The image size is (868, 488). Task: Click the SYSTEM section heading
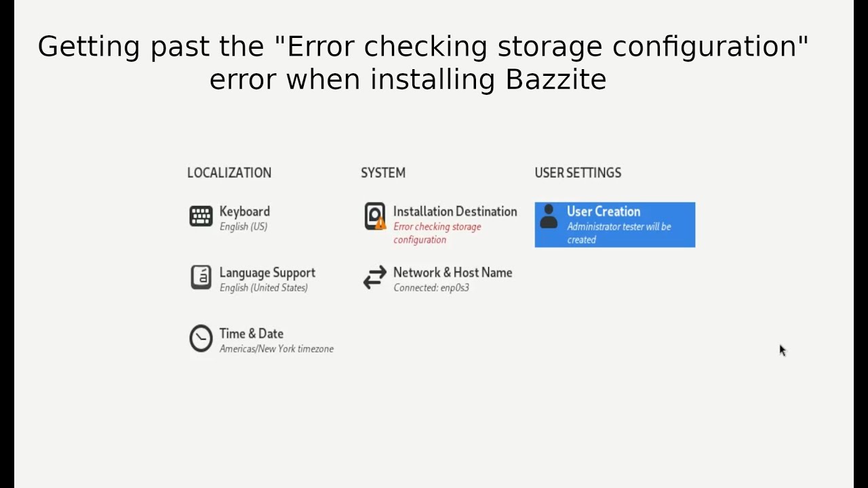click(382, 173)
